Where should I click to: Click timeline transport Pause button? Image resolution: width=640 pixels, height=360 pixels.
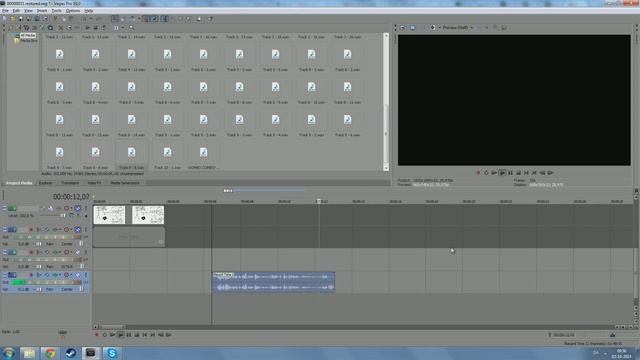pyautogui.click(x=129, y=335)
